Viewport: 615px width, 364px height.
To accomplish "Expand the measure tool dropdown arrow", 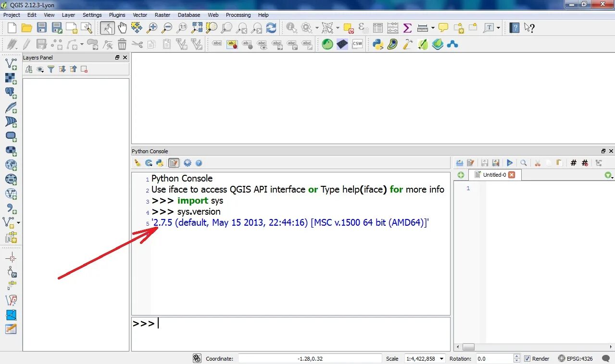I will pyautogui.click(x=433, y=28).
